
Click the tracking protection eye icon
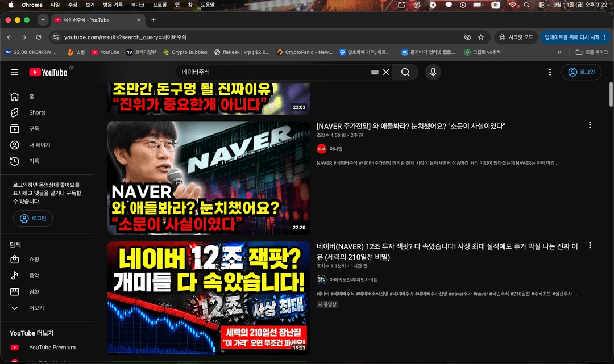coord(467,37)
